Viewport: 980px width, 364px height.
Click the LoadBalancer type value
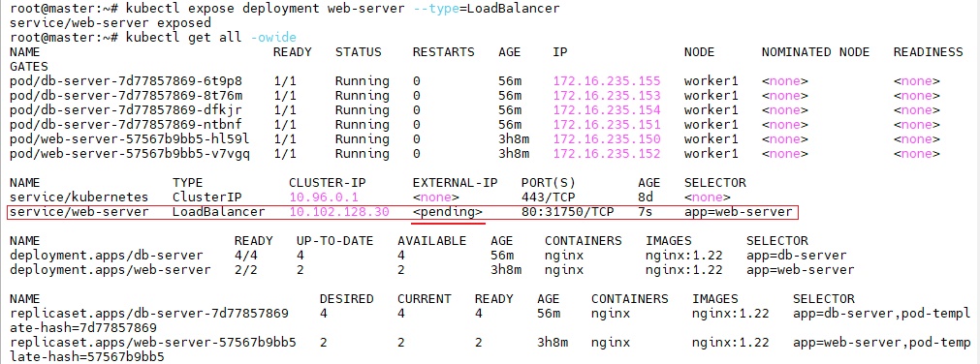[x=219, y=212]
